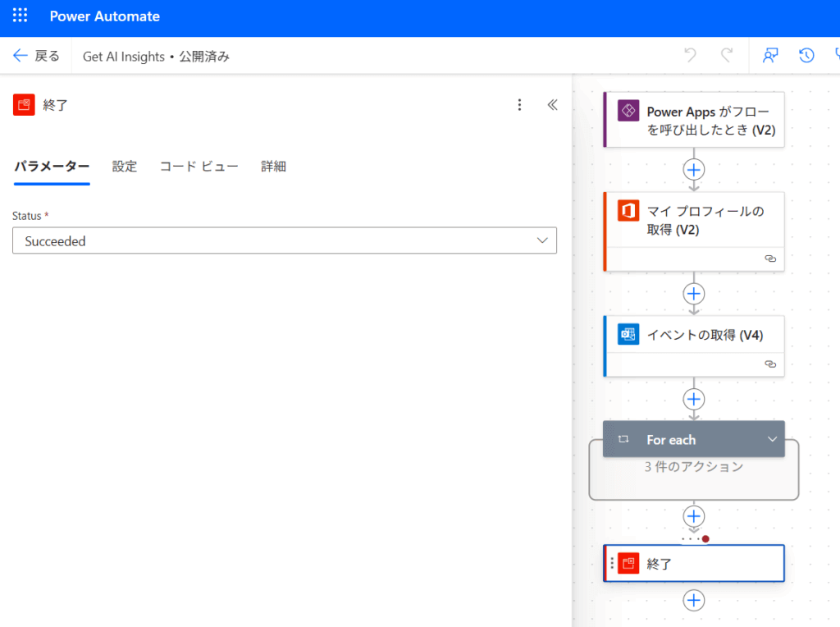Open the 詳細 tab
This screenshot has width=840, height=627.
273,166
